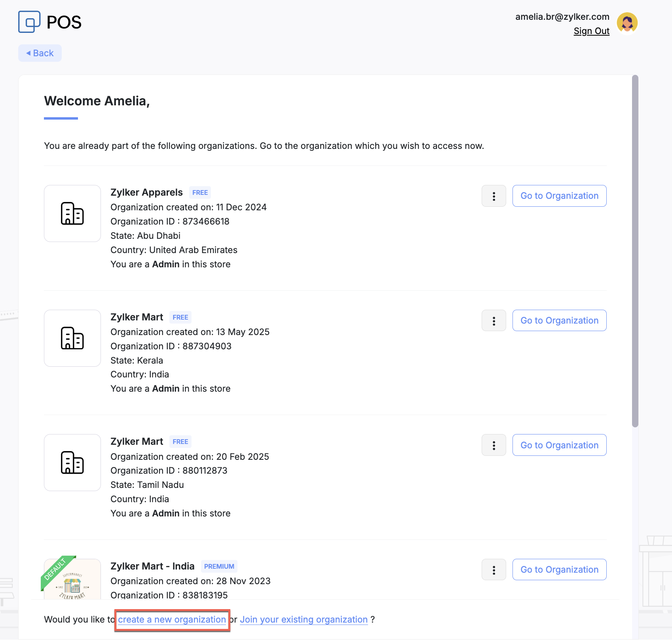
Task: Click the Organization ID 873466618 text
Action: tap(170, 221)
